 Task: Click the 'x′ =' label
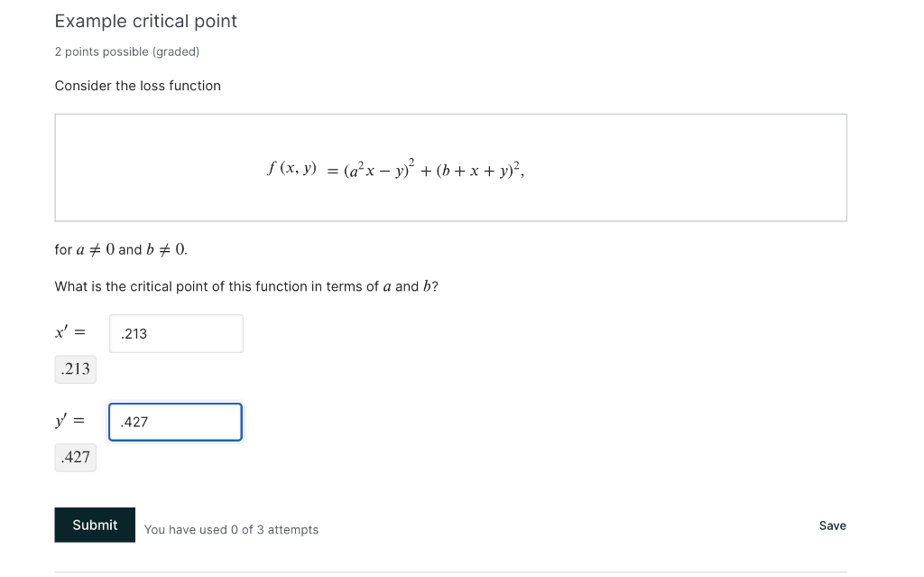pos(69,333)
